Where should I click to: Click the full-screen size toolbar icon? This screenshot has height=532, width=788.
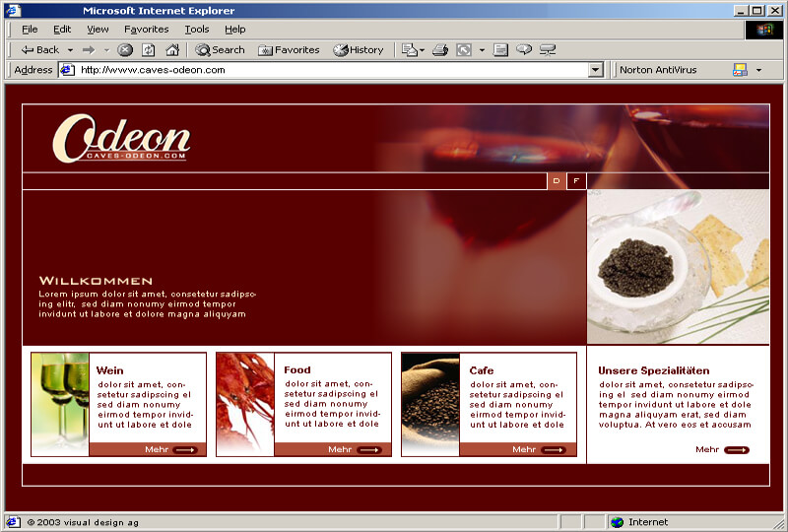(463, 50)
